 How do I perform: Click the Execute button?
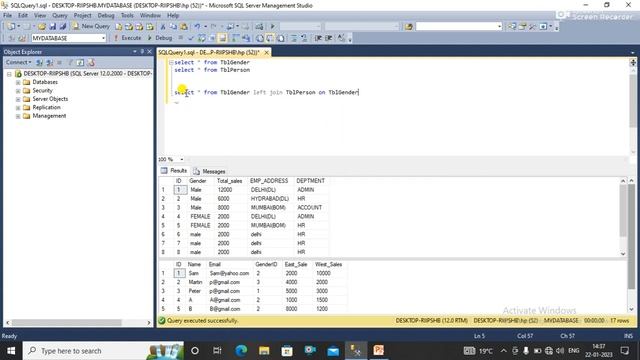(x=127, y=38)
